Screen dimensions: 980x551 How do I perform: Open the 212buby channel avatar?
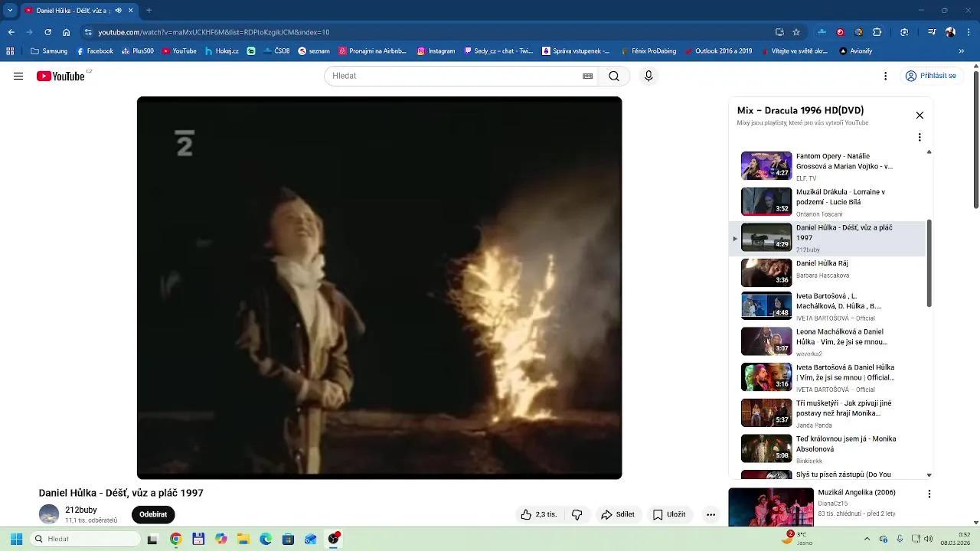[x=49, y=514]
